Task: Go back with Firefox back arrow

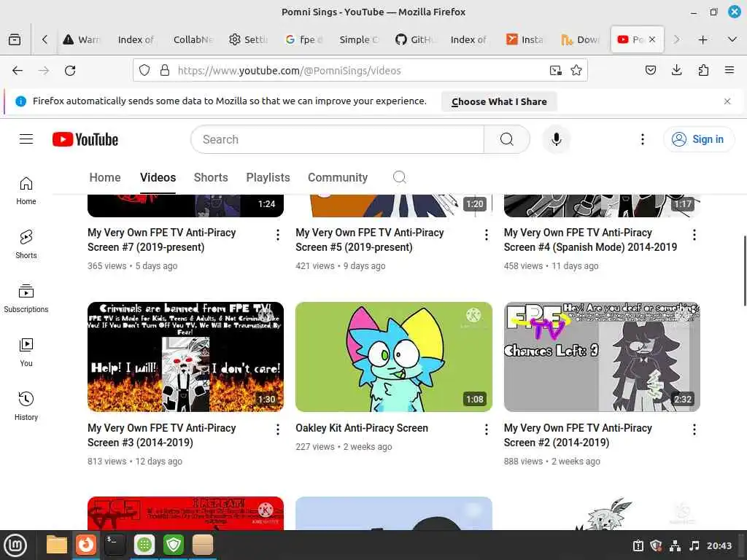Action: coord(18,71)
